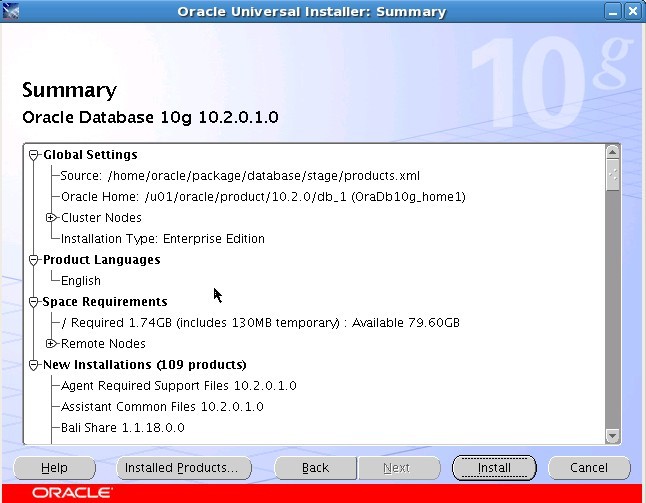Close the installer window
The image size is (646, 503).
point(632,12)
